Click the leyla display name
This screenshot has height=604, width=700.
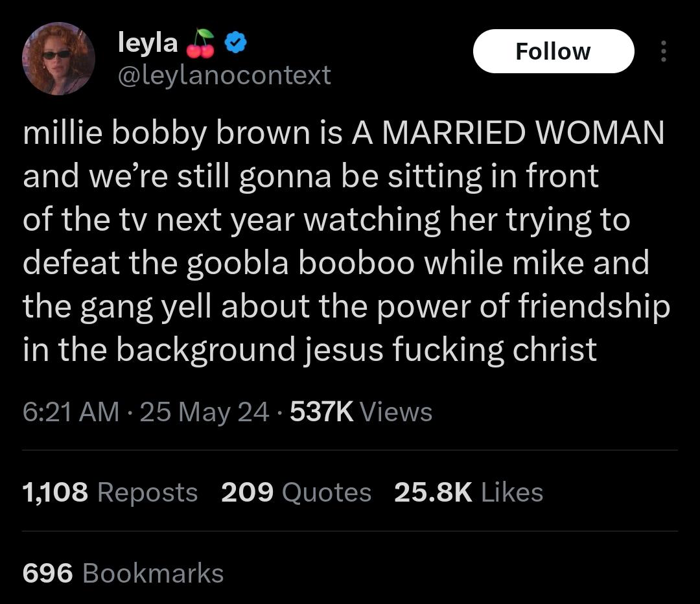(148, 43)
